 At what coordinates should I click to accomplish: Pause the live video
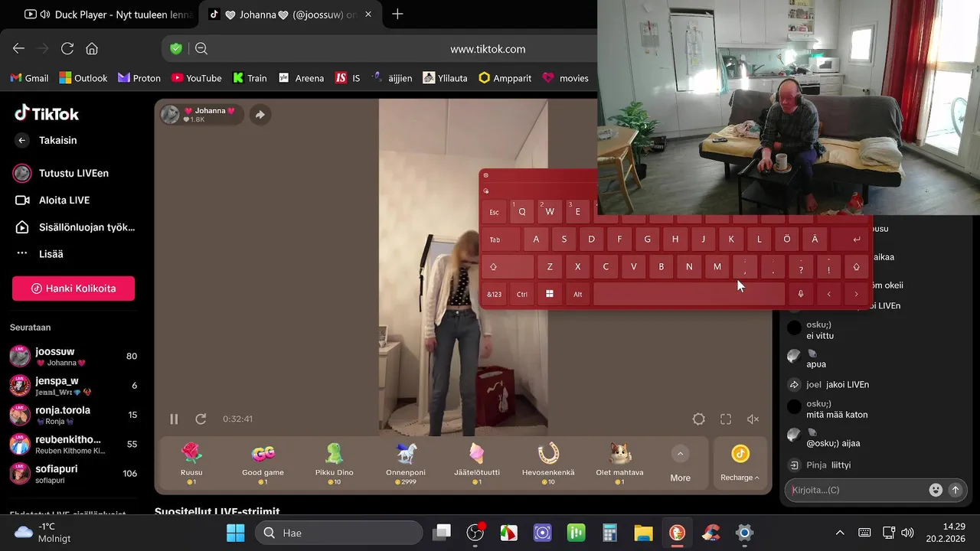click(x=174, y=419)
